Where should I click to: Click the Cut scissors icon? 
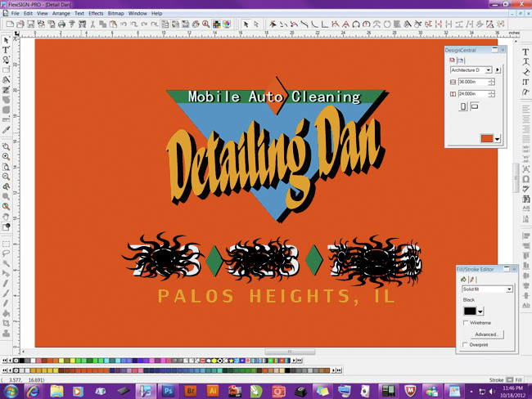[x=92, y=24]
